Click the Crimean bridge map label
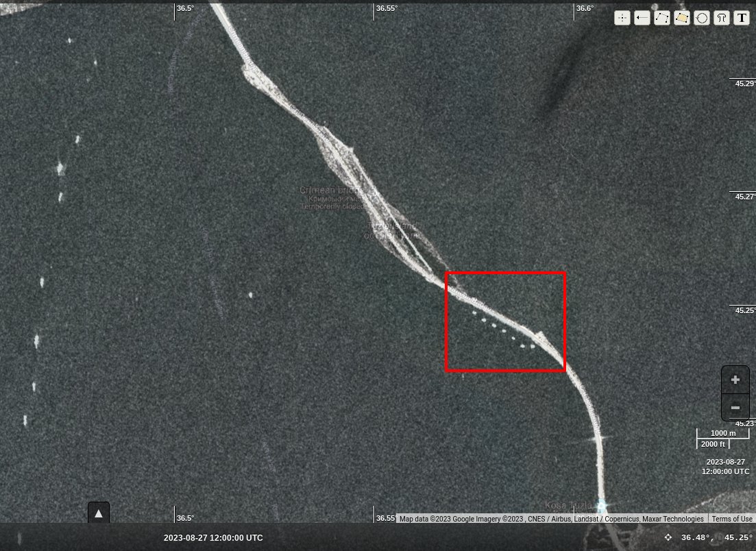The width and height of the screenshot is (756, 551). 332,190
